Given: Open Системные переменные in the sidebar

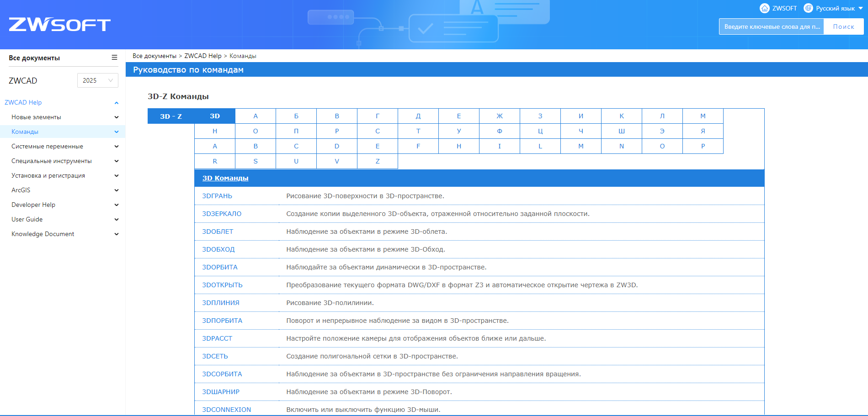Looking at the screenshot, I should pos(47,147).
